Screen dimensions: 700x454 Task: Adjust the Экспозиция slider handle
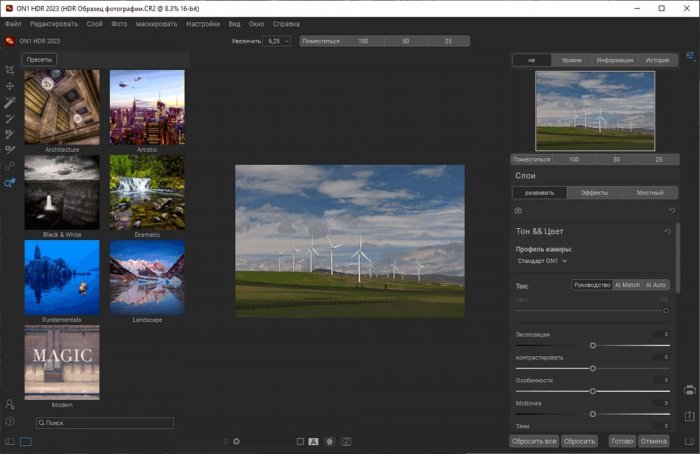point(593,346)
